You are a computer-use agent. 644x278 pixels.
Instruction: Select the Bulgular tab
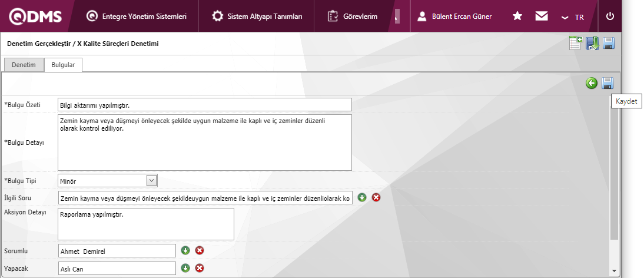tap(63, 65)
